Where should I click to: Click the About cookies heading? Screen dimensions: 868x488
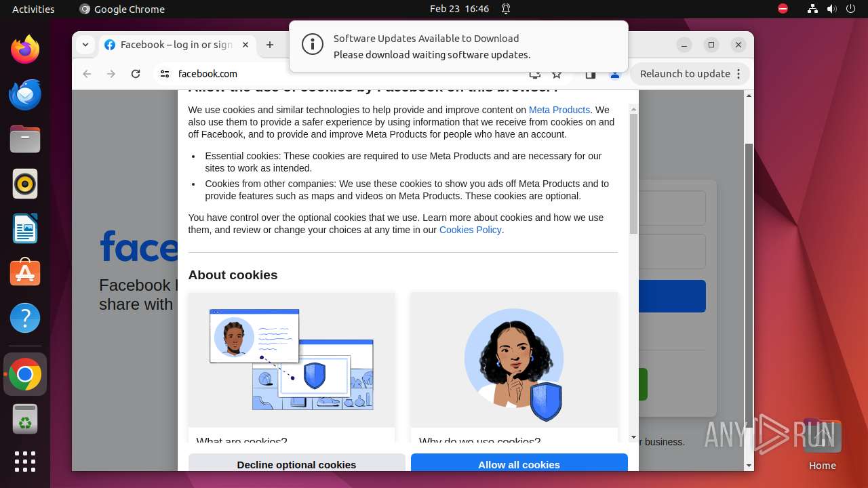coord(233,275)
